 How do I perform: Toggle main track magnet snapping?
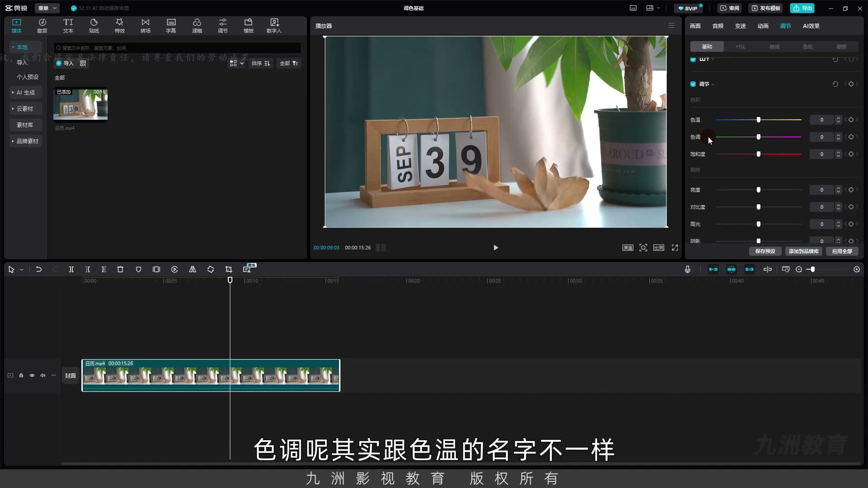(713, 269)
